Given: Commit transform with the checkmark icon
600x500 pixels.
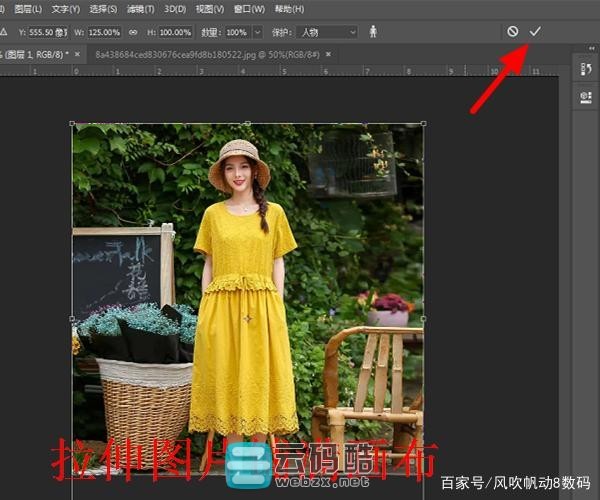Looking at the screenshot, I should [x=535, y=31].
